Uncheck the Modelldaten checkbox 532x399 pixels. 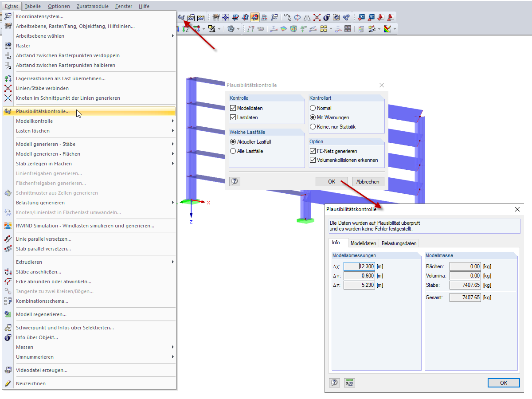[233, 108]
